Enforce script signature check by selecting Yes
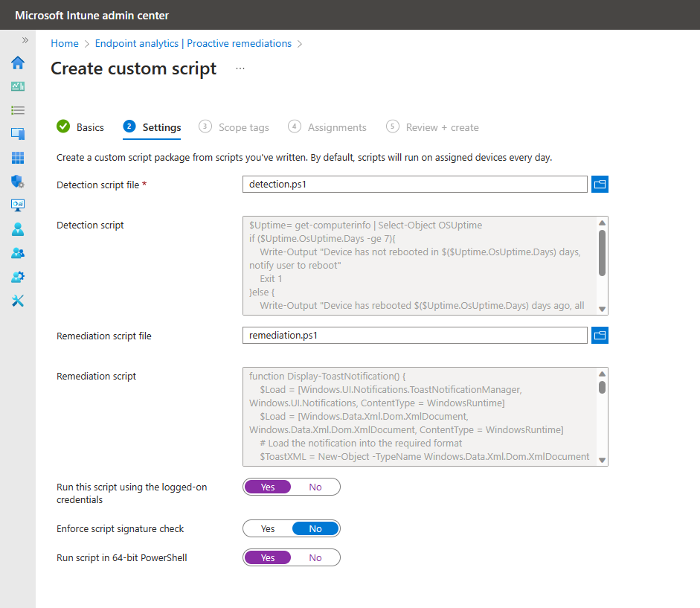The width and height of the screenshot is (700, 608). click(268, 528)
